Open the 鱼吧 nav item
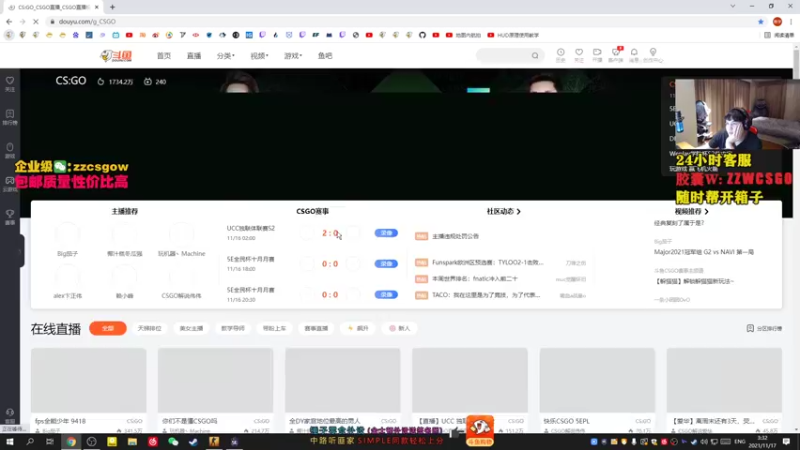This screenshot has height=450, width=800. [x=325, y=56]
